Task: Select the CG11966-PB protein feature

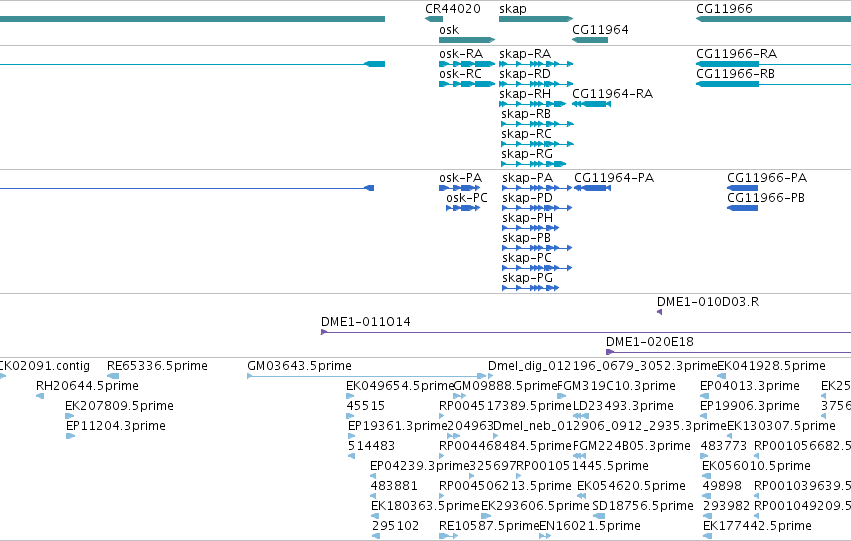Action: point(742,208)
